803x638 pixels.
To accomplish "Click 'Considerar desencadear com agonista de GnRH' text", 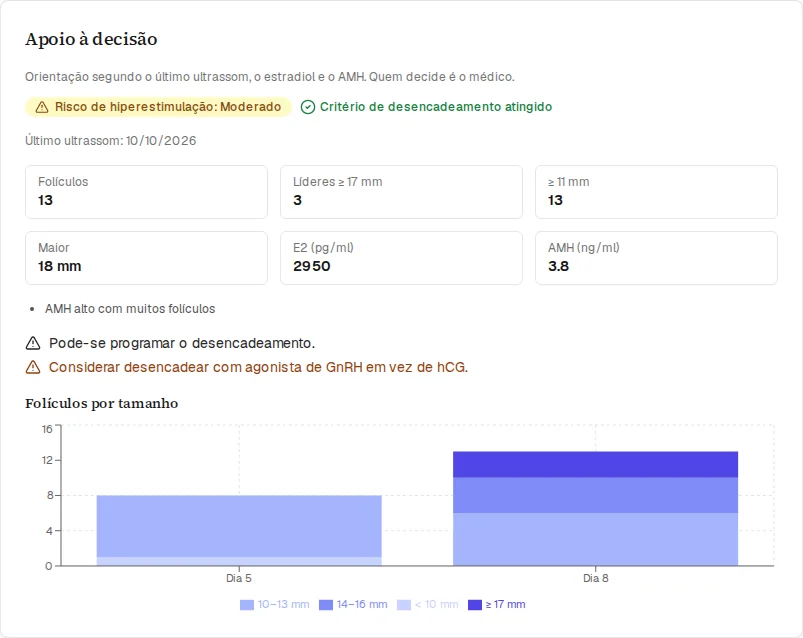I will tap(258, 367).
